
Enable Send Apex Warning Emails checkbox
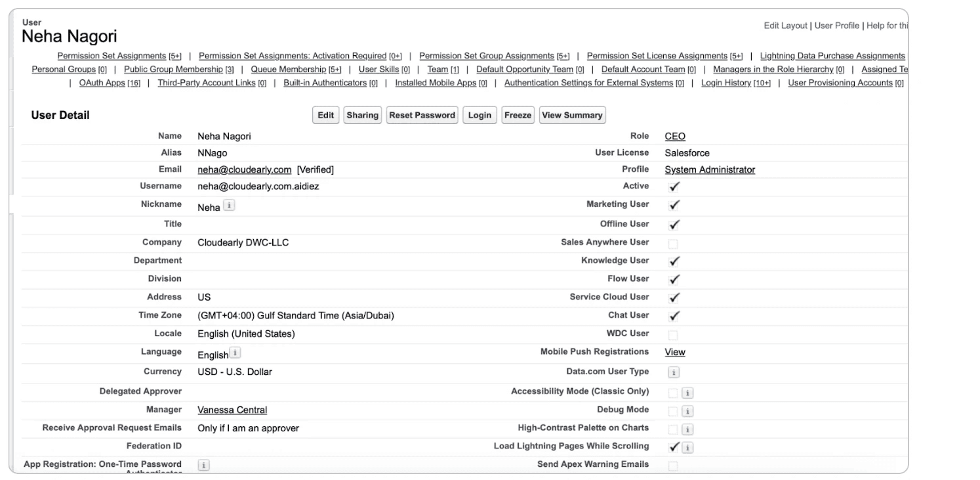pyautogui.click(x=673, y=466)
